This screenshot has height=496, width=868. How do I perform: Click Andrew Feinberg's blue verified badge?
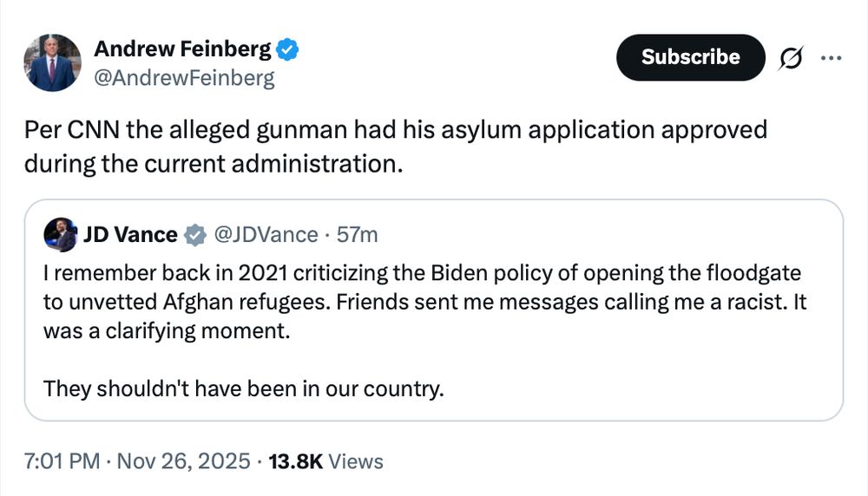click(289, 50)
